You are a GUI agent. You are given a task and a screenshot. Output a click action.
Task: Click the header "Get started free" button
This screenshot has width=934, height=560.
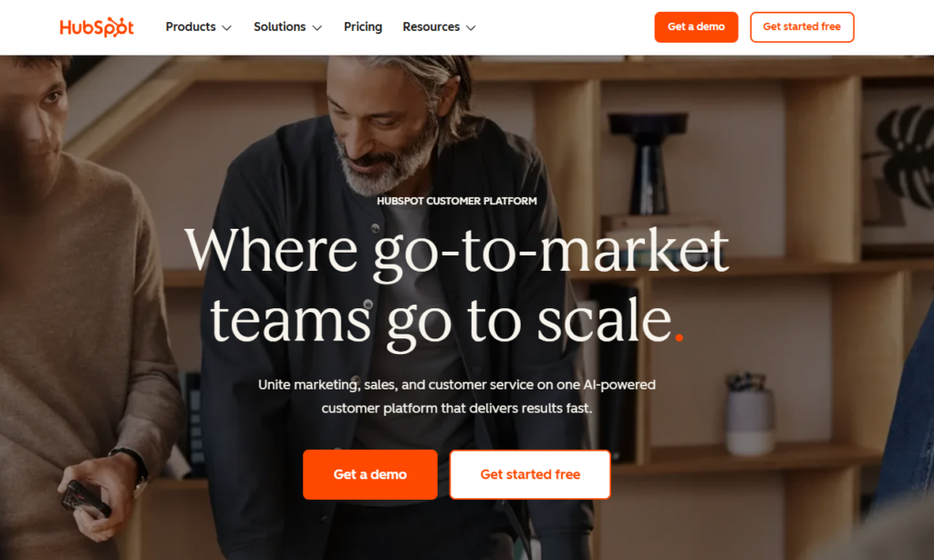[x=802, y=26]
